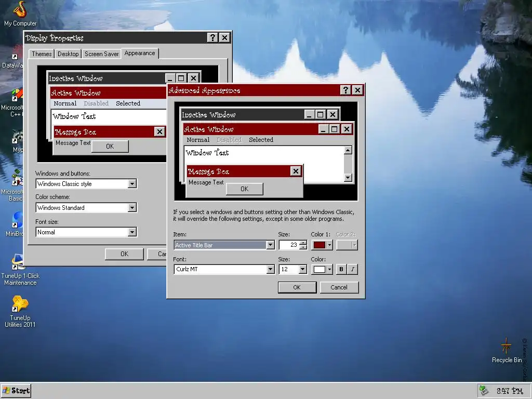Click OK at the bottom of Display Properties
The height and width of the screenshot is (399, 532).
pos(125,254)
